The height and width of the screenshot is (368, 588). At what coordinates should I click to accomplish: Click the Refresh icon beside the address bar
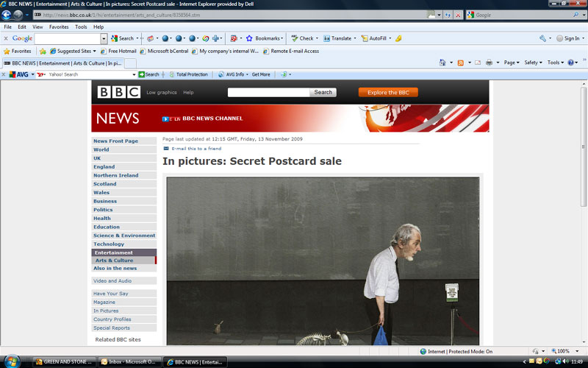pyautogui.click(x=448, y=15)
